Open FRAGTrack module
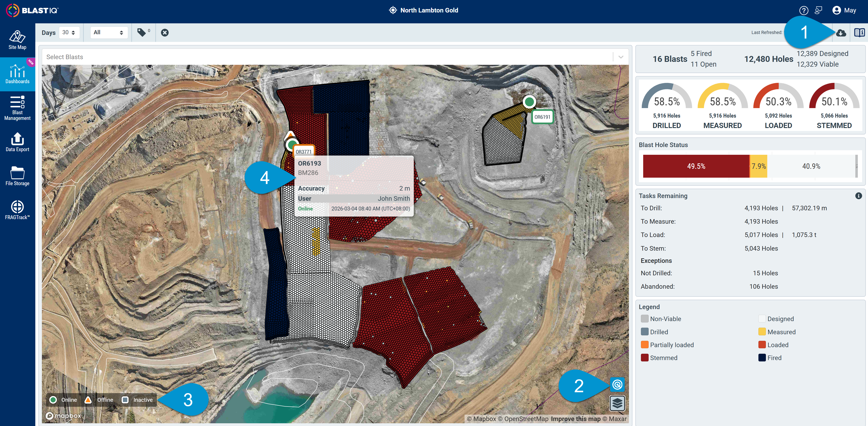 pos(17,210)
